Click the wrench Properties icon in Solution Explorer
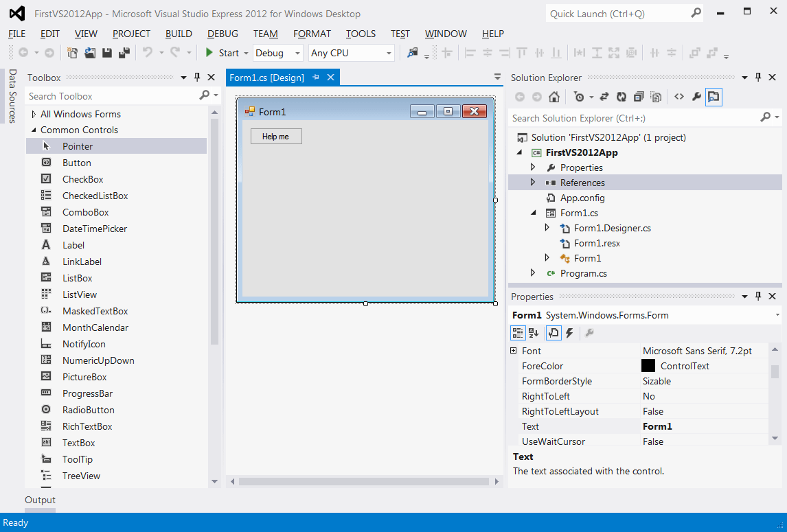The height and width of the screenshot is (532, 787). (x=696, y=97)
